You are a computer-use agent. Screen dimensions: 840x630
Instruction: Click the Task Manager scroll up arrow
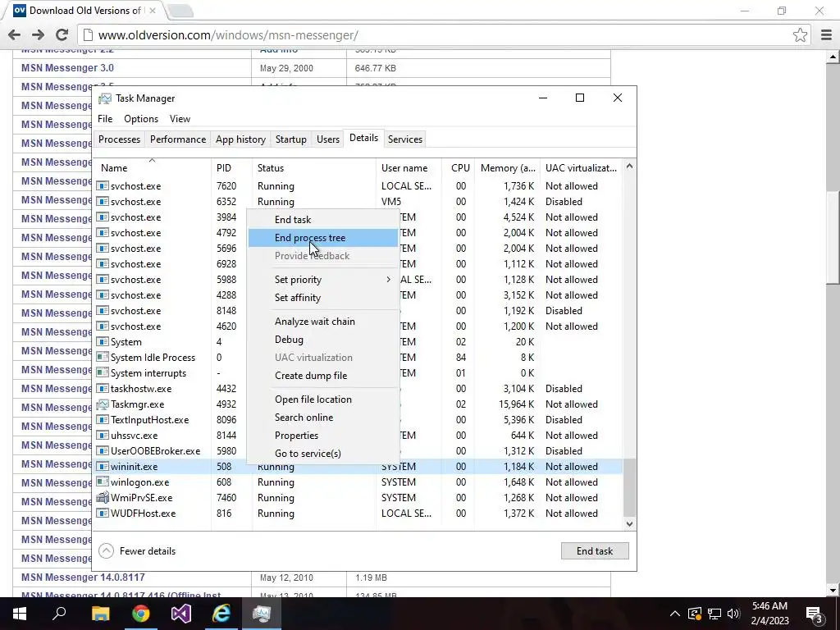(x=629, y=167)
